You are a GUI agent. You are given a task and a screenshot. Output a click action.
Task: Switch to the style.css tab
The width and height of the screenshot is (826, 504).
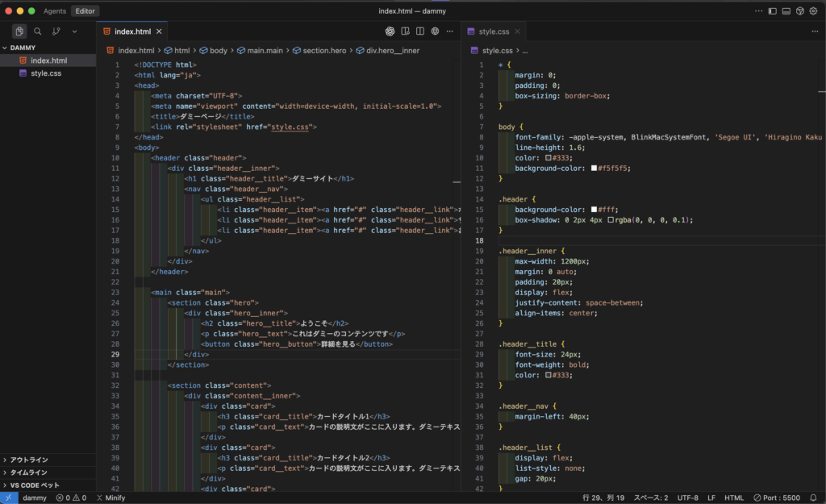(493, 31)
